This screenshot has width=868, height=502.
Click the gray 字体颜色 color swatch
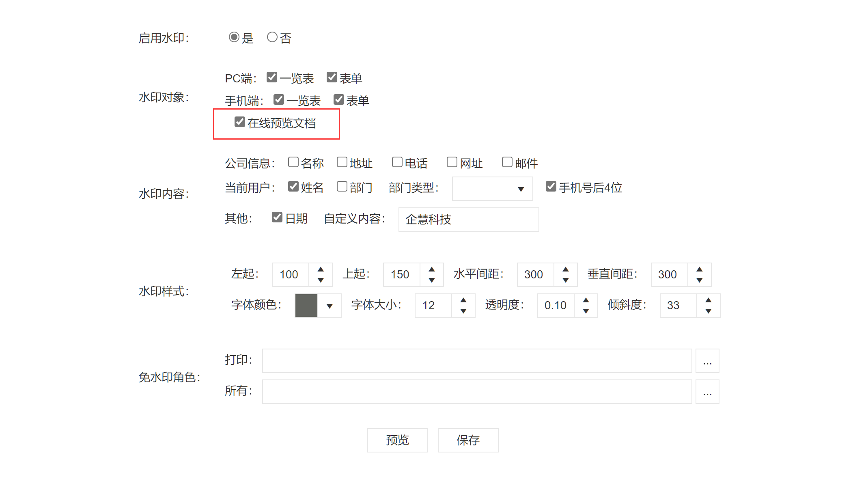[x=306, y=306]
